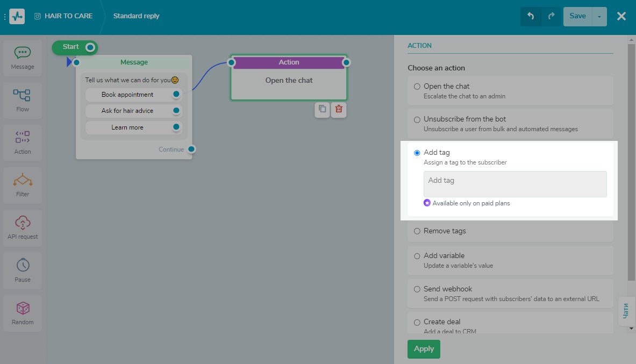Add a Flow element from sidebar

click(x=23, y=100)
